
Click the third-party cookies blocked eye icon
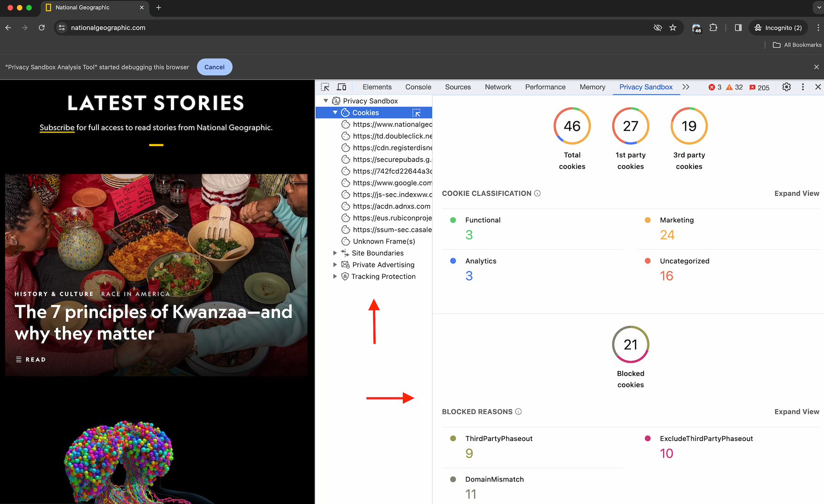657,28
